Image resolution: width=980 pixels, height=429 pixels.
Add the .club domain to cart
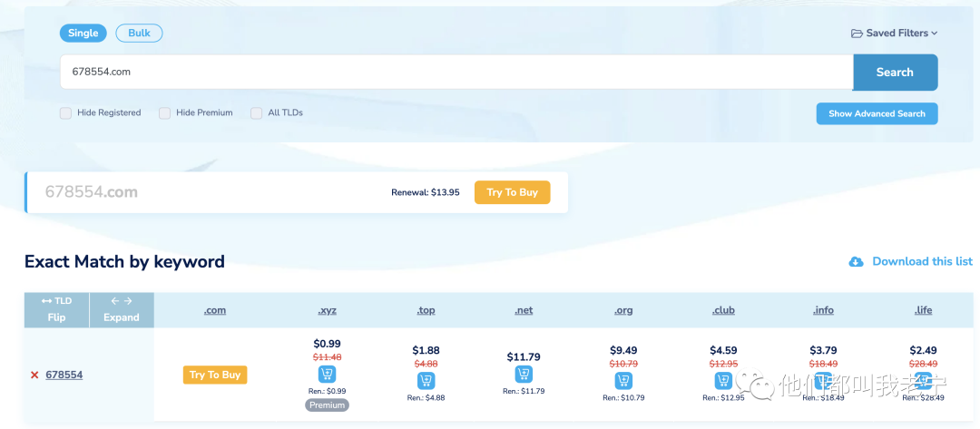tap(723, 380)
